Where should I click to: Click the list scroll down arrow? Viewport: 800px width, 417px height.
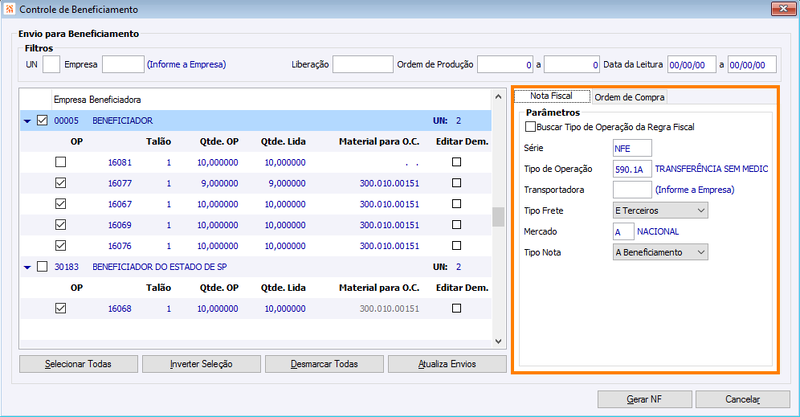pos(498,341)
